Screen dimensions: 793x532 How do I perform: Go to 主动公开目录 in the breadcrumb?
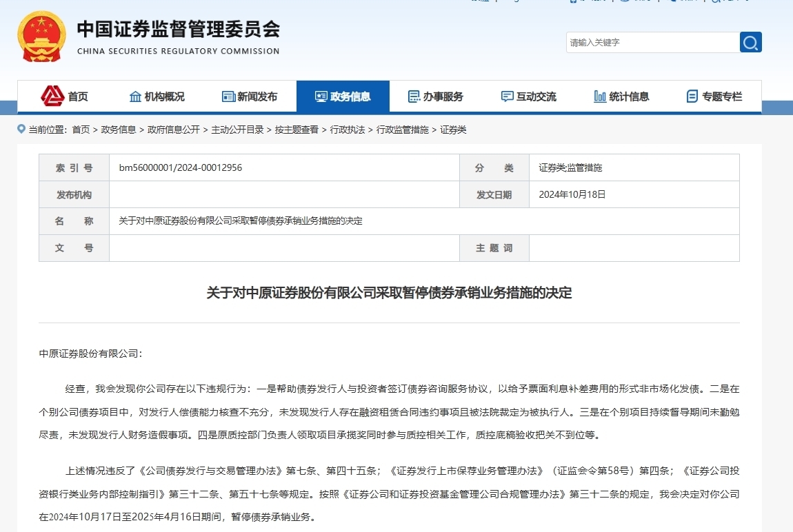[237, 130]
